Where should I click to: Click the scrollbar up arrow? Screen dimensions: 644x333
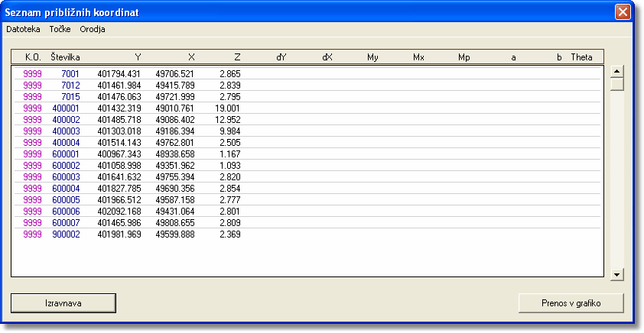click(x=616, y=72)
